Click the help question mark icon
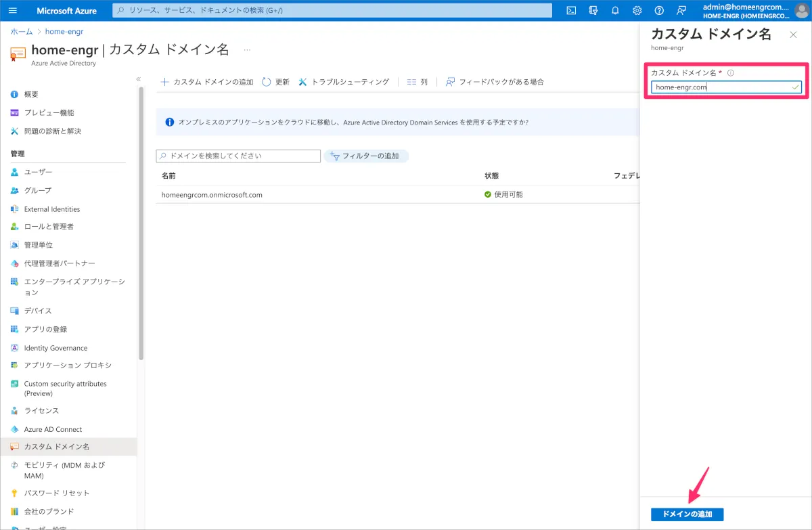812x530 pixels. coord(659,10)
